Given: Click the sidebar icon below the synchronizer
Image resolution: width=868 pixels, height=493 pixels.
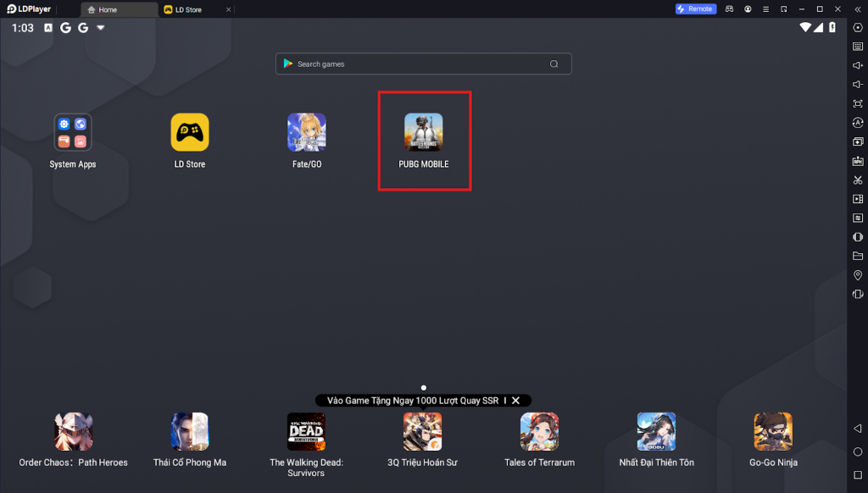Looking at the screenshot, I should coord(858,237).
